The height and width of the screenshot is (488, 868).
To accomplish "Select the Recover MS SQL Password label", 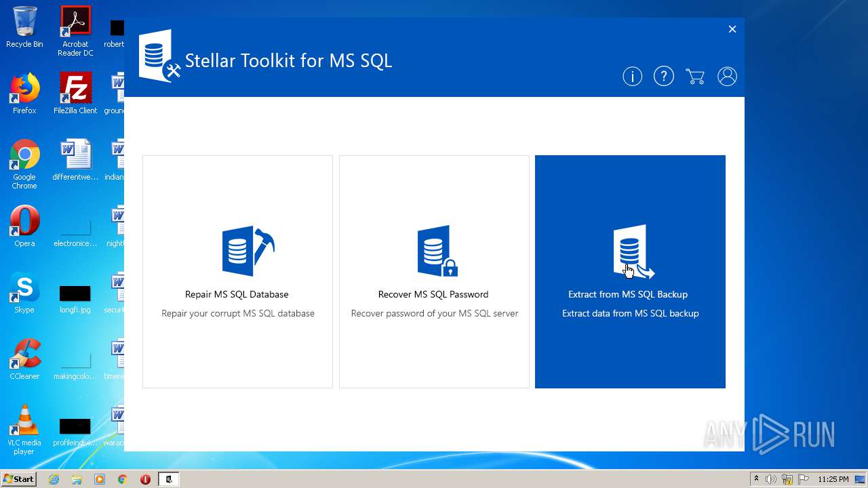I will [x=433, y=294].
